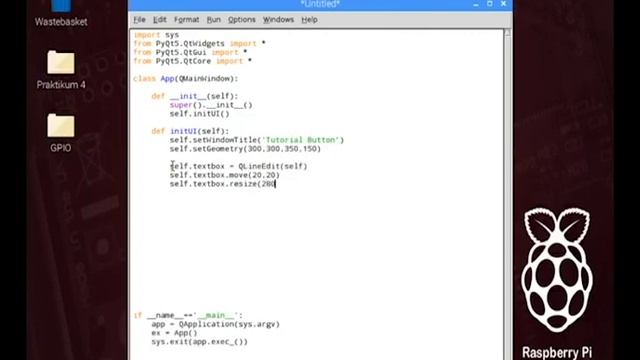The image size is (640, 360).
Task: Open the Help menu
Action: [309, 20]
